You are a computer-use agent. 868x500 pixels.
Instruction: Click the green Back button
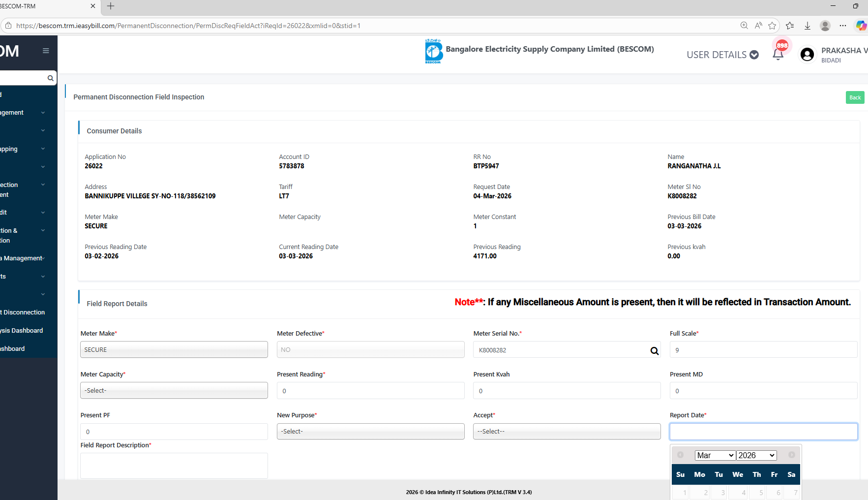click(x=855, y=97)
